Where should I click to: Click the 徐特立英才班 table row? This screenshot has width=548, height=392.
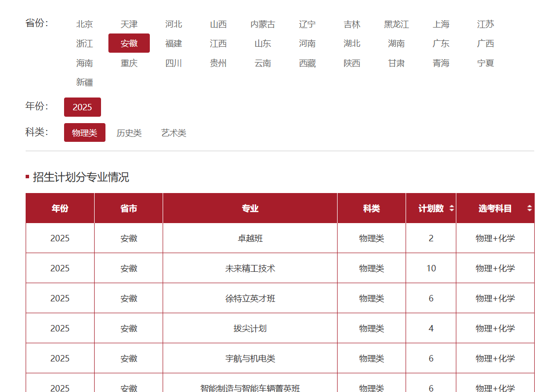click(250, 298)
